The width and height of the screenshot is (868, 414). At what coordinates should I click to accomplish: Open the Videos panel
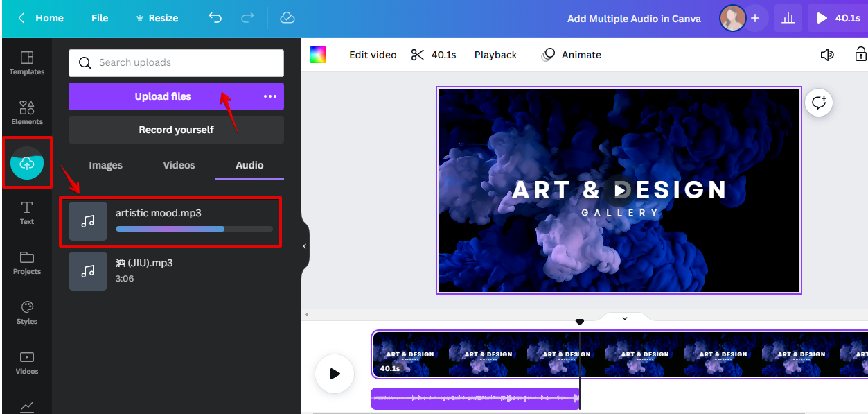26,362
